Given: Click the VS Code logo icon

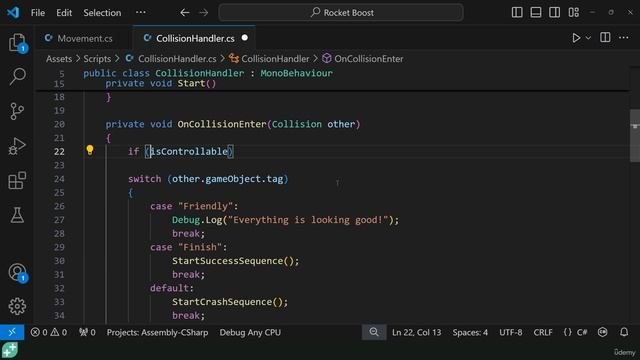Looking at the screenshot, I should (x=13, y=12).
